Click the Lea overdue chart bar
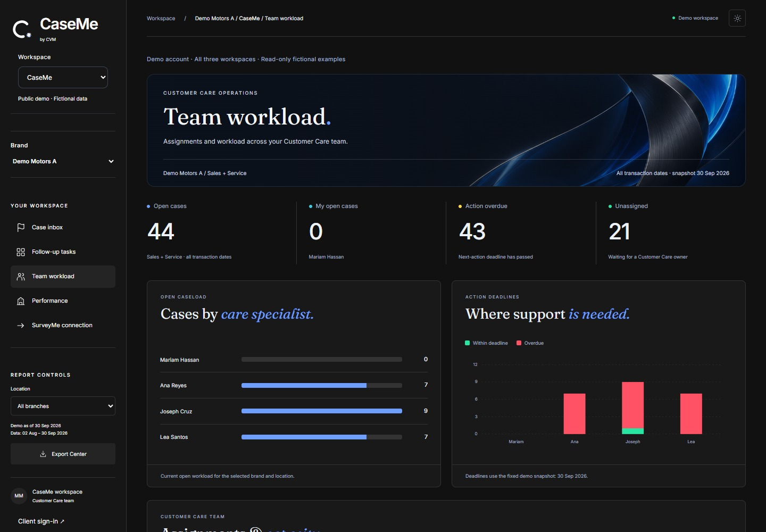 pyautogui.click(x=691, y=414)
